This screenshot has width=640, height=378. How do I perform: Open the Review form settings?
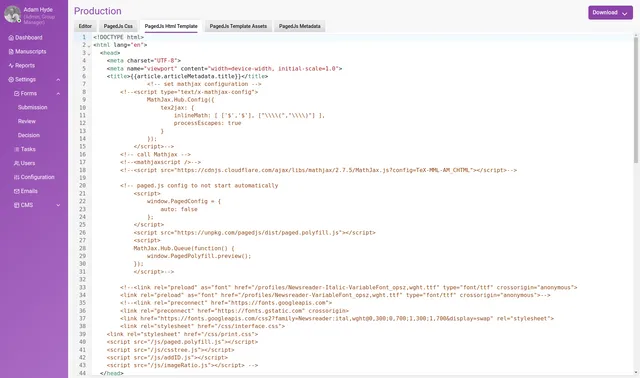(x=27, y=121)
